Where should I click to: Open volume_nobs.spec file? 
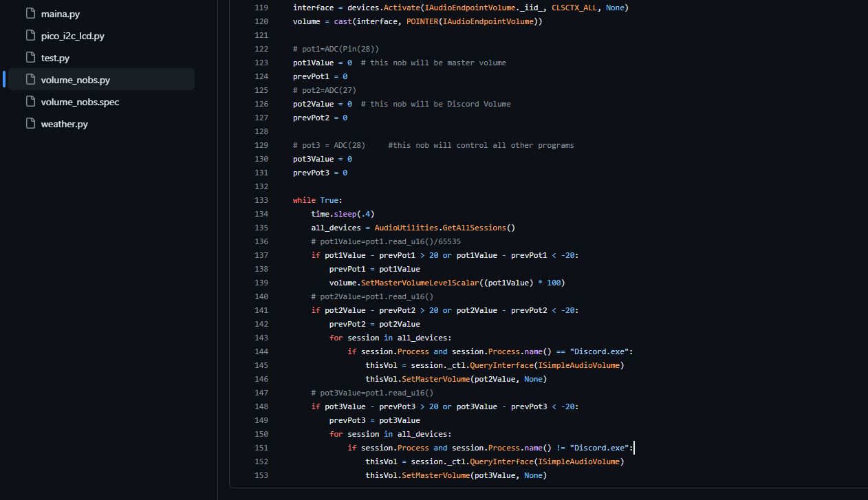point(80,102)
